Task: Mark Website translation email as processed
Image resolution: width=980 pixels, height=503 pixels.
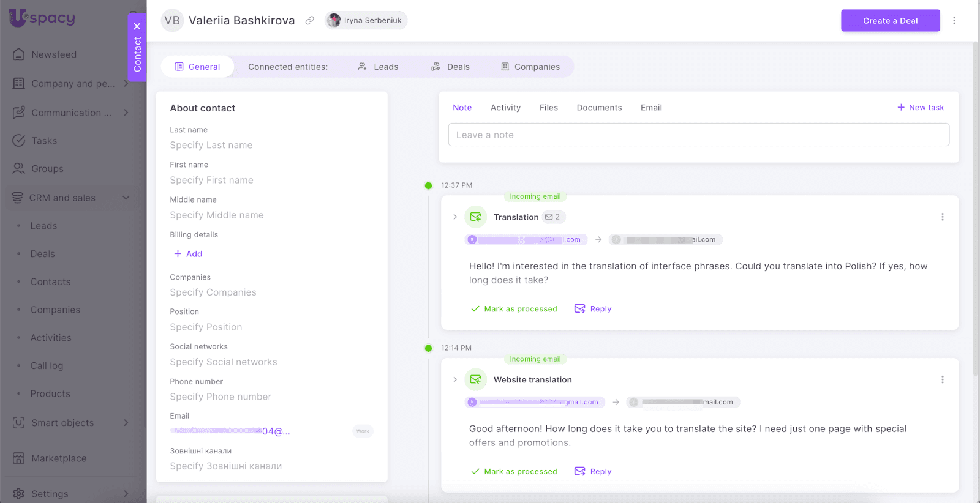Action: (514, 472)
